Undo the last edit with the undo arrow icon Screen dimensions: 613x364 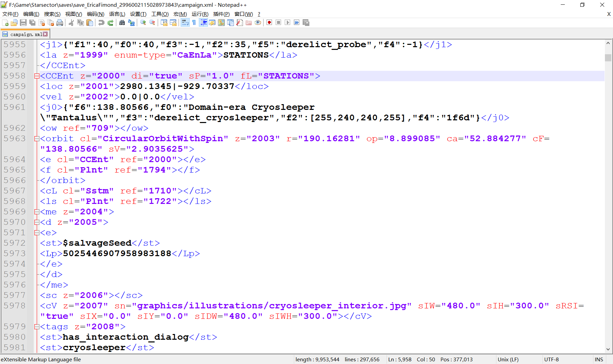coord(101,23)
